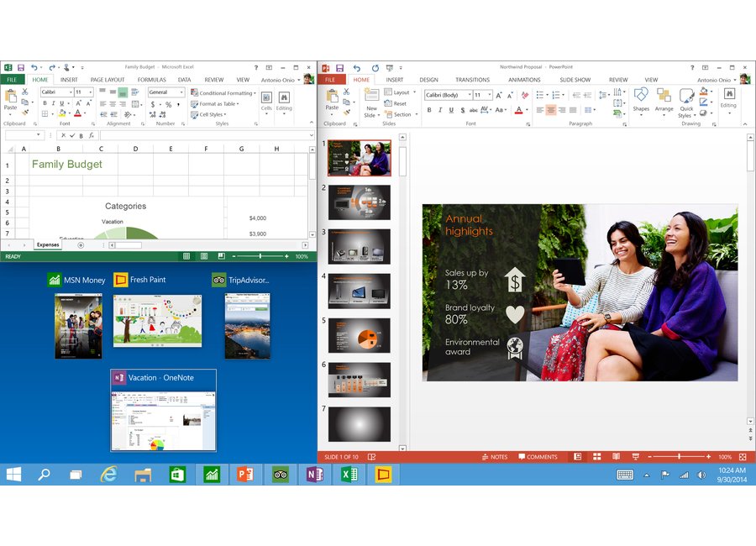Click the Paste icon in Excel

point(10,99)
